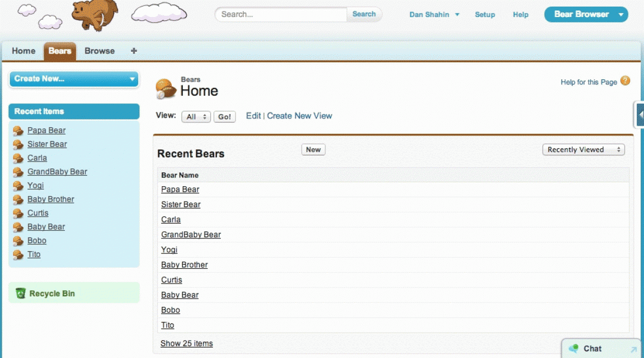Image resolution: width=644 pixels, height=358 pixels.
Task: Click the bear icon next to Curtis
Action: 18,213
